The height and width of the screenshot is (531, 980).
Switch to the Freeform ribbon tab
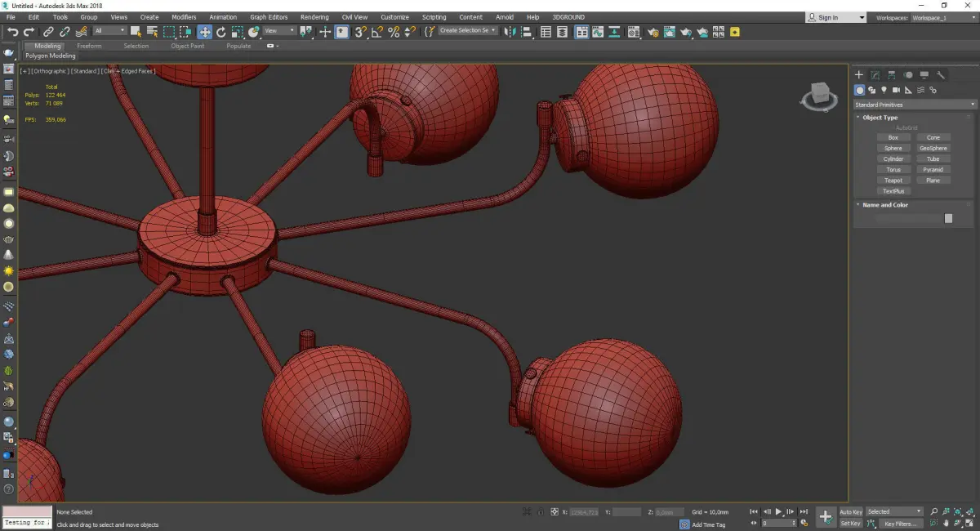click(x=89, y=46)
